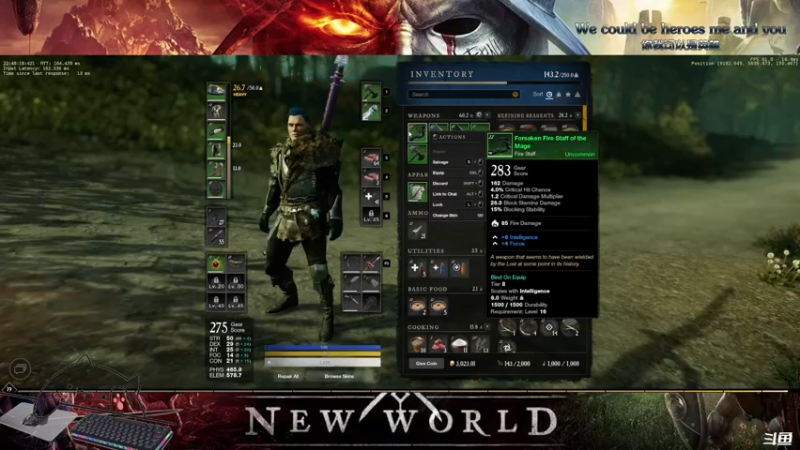Choose Discard in the Actions menu
800x450 pixels.
coord(457,183)
